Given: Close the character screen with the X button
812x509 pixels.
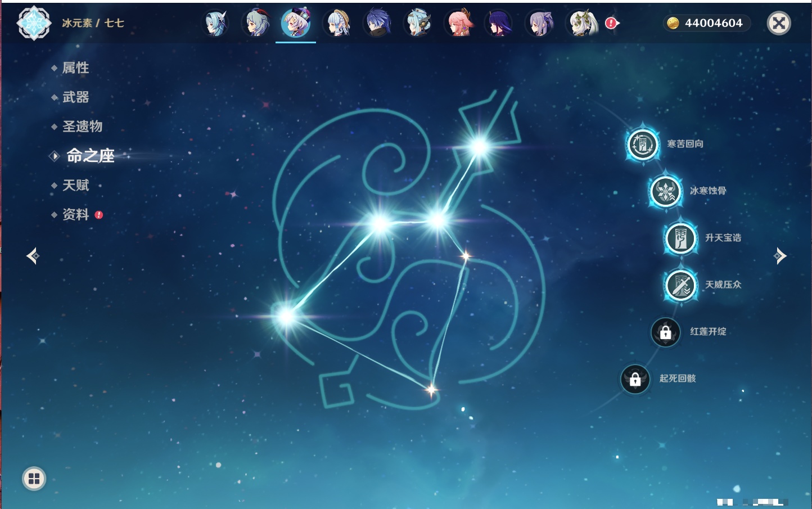Looking at the screenshot, I should click(779, 23).
